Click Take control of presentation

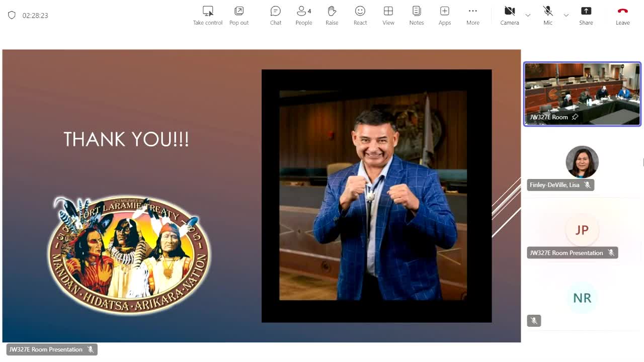coord(207,15)
